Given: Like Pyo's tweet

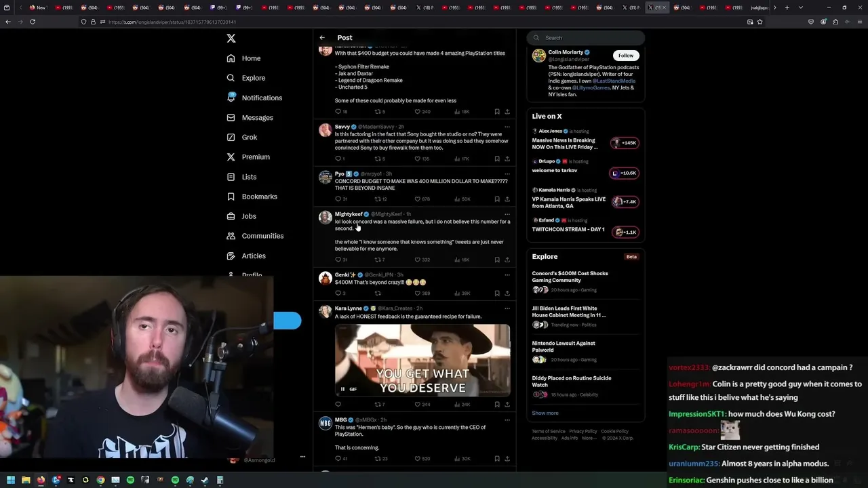Looking at the screenshot, I should 418,199.
